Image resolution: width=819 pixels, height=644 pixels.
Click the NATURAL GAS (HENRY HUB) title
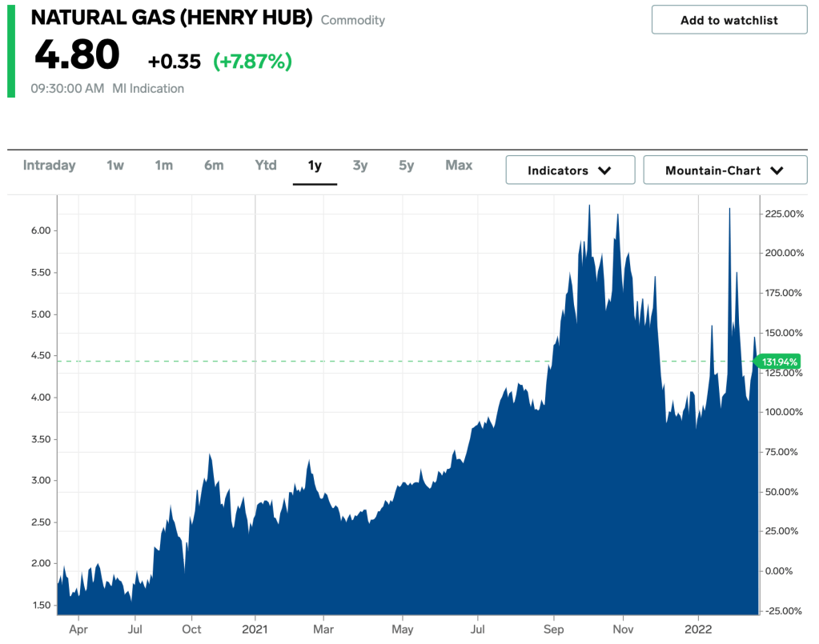pyautogui.click(x=171, y=18)
